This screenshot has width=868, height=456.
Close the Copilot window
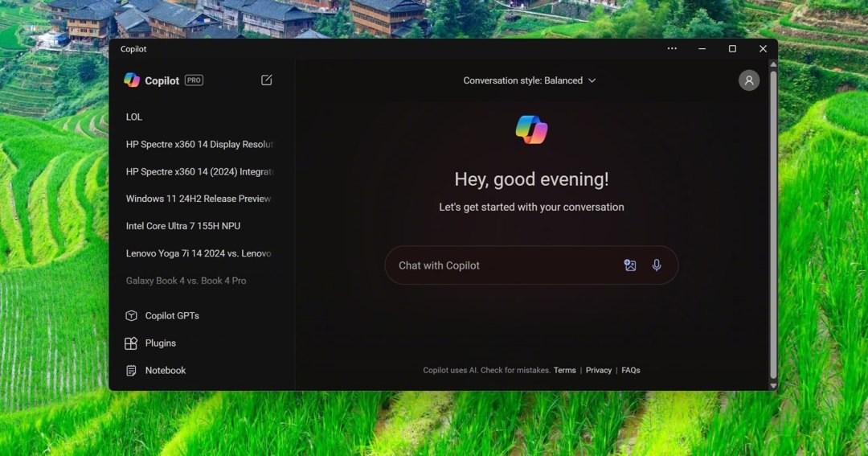(x=763, y=49)
